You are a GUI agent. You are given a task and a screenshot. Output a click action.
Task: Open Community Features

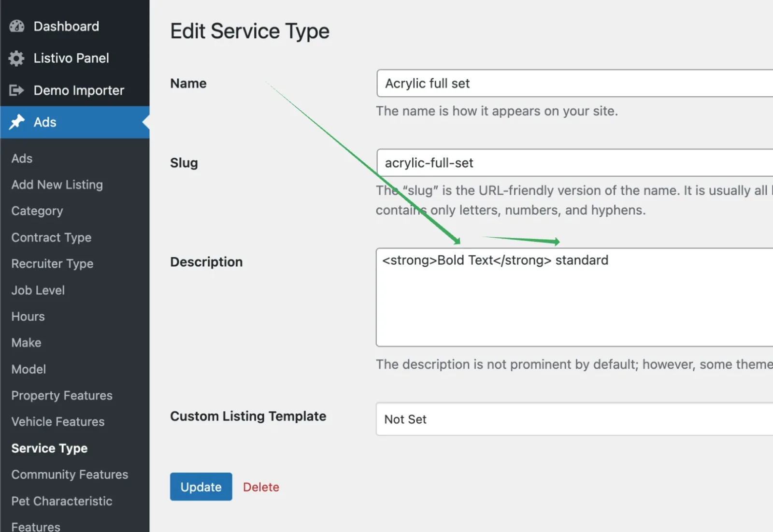[x=70, y=474]
